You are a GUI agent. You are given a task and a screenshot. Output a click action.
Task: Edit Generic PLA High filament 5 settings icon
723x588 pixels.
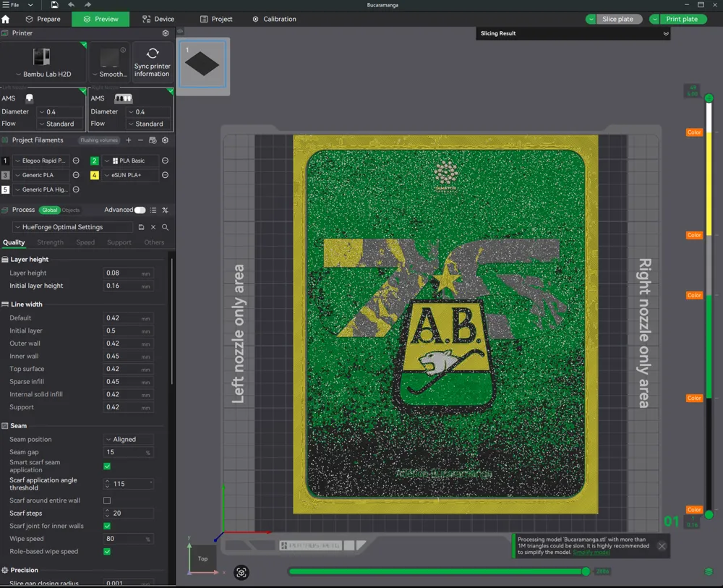[76, 189]
